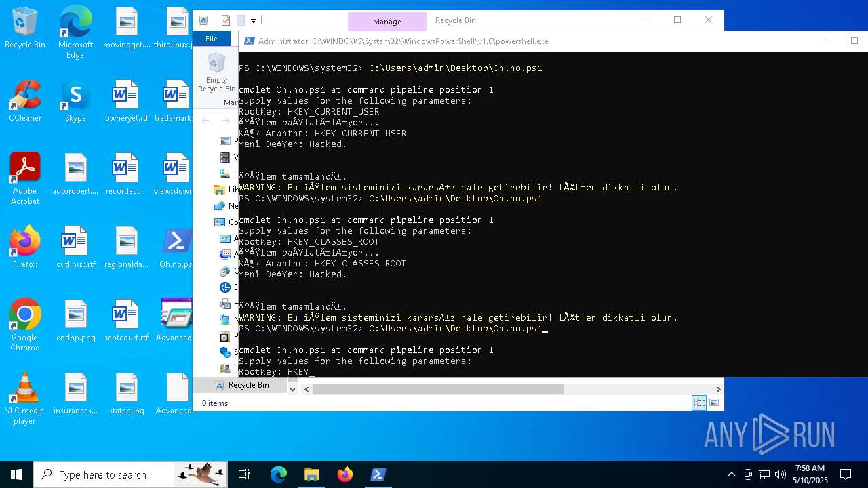868x488 pixels.
Task: Open the Windows Start menu
Action: click(16, 474)
